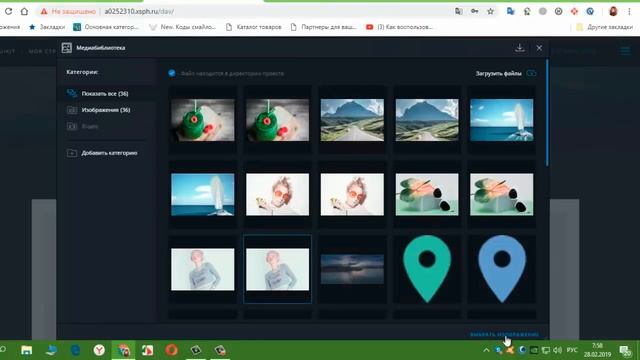Click the orange round app in taskbar
Viewport: 640px width, 360px height.
coord(171,350)
